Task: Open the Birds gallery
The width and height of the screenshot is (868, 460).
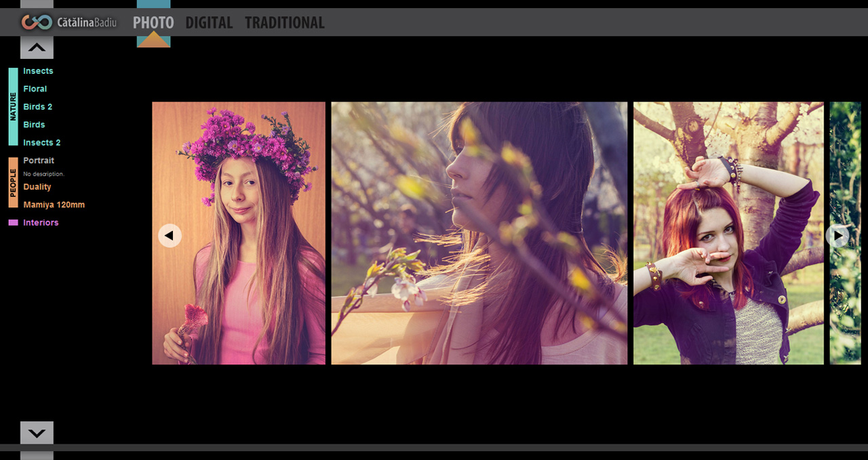Action: tap(34, 125)
